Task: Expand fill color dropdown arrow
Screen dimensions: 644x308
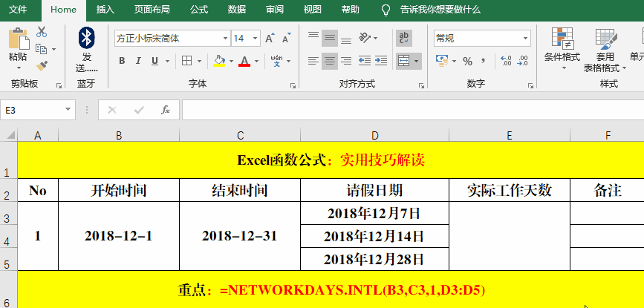Action: pyautogui.click(x=231, y=61)
